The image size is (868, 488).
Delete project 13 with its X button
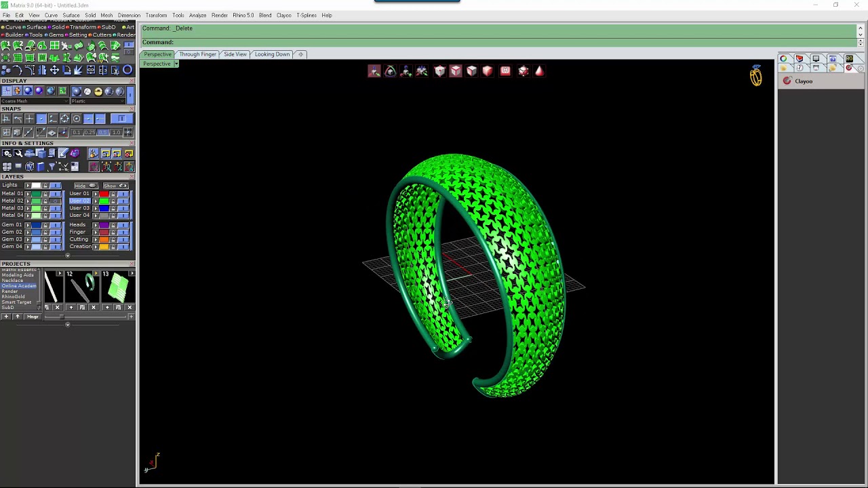(x=130, y=307)
